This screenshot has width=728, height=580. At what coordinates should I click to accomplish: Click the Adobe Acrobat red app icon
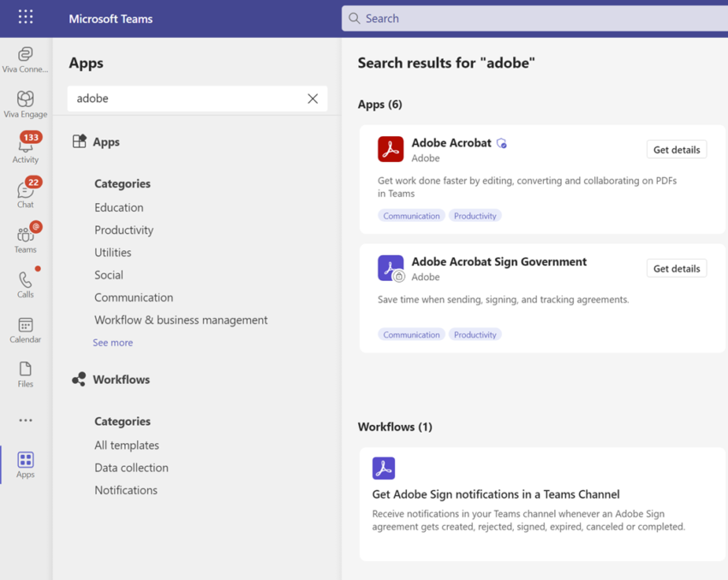(391, 149)
